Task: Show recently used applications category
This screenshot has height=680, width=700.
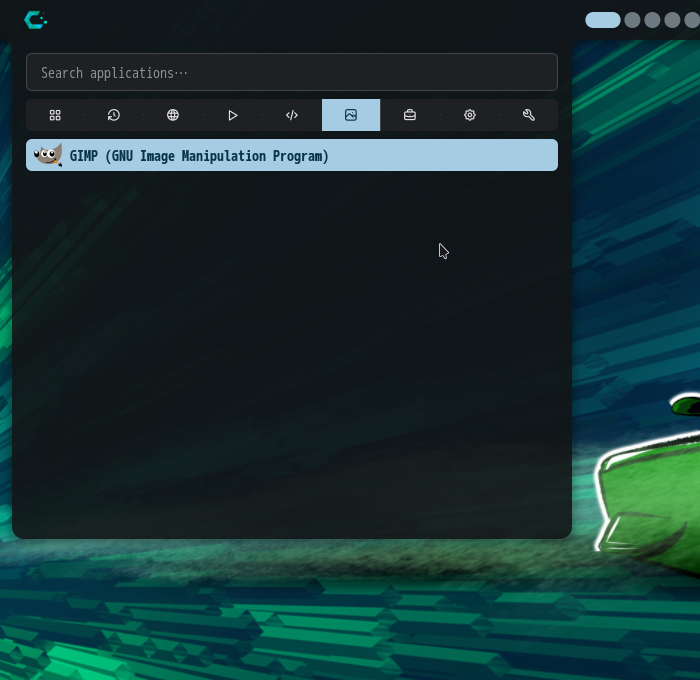Action: 114,115
